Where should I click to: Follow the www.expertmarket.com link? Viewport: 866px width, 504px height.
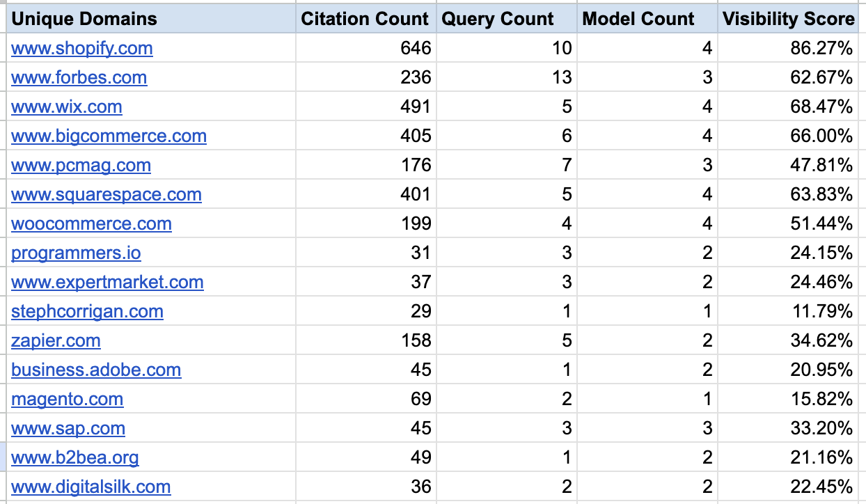(x=107, y=282)
